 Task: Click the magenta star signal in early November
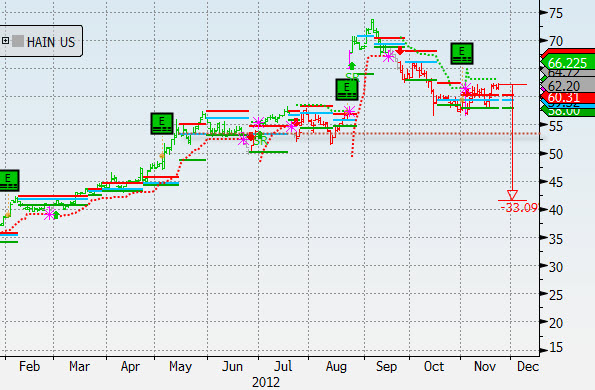pyautogui.click(x=466, y=89)
